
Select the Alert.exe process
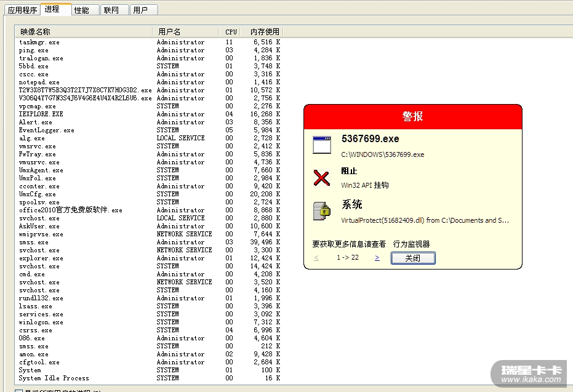click(149, 122)
